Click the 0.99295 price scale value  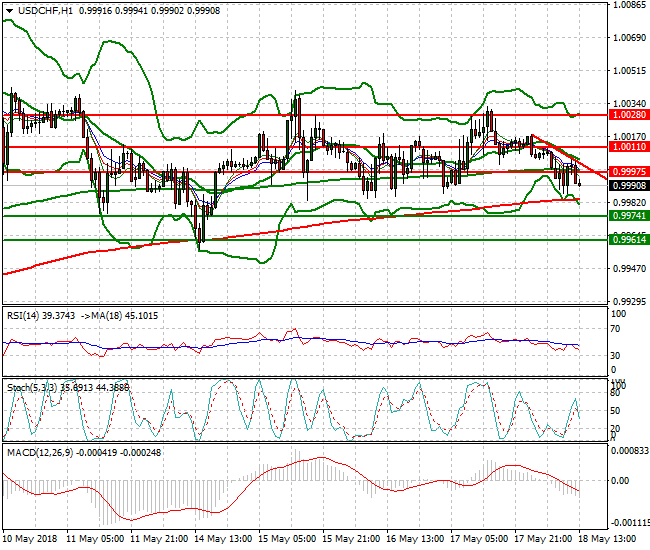(x=629, y=301)
